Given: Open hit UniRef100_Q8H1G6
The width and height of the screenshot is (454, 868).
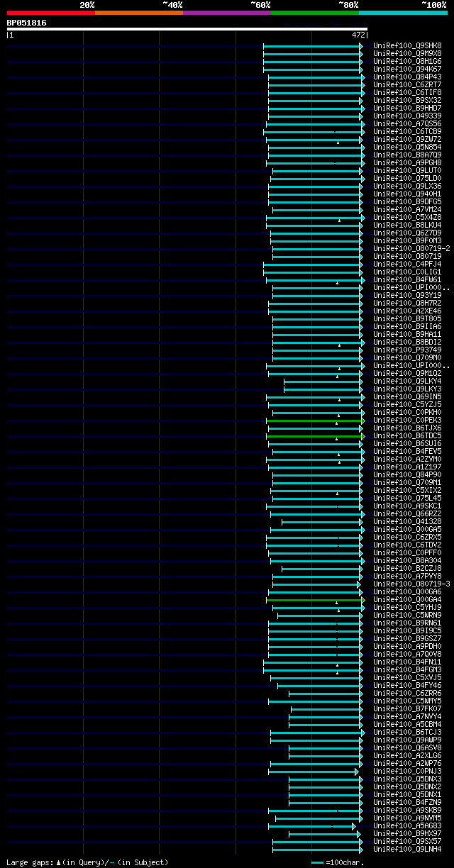Looking at the screenshot, I should 407,61.
